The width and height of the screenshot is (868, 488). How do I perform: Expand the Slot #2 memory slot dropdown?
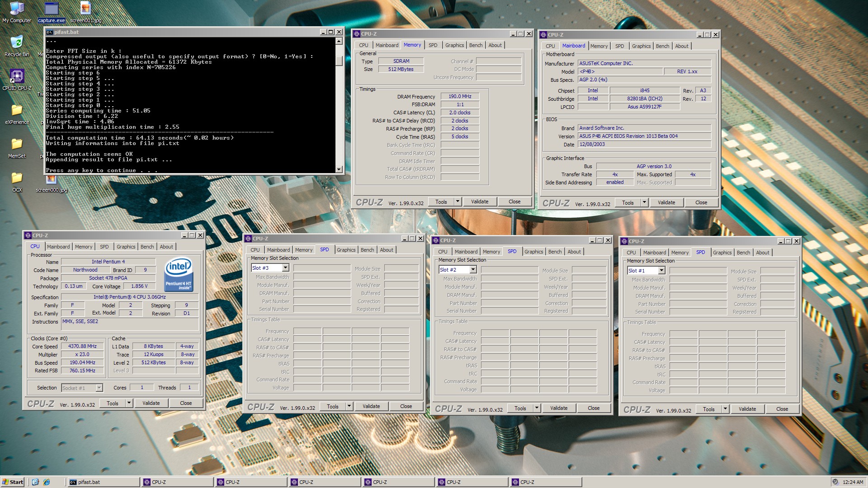[x=473, y=270]
